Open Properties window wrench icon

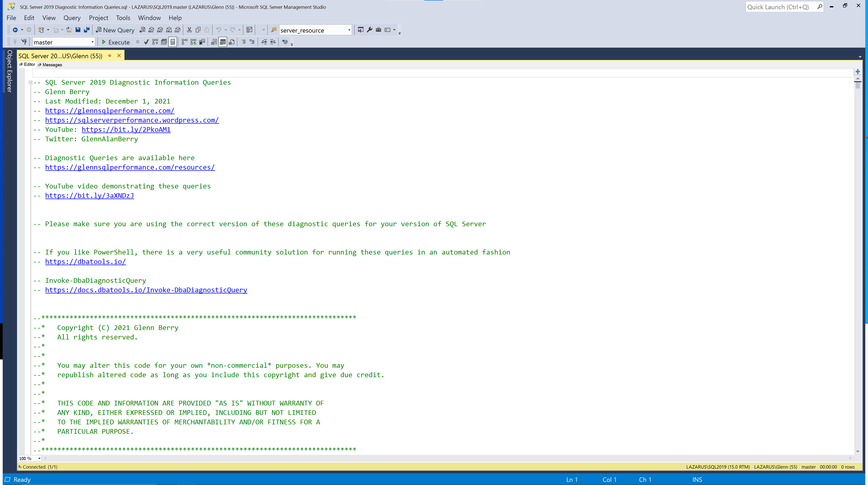(x=370, y=30)
